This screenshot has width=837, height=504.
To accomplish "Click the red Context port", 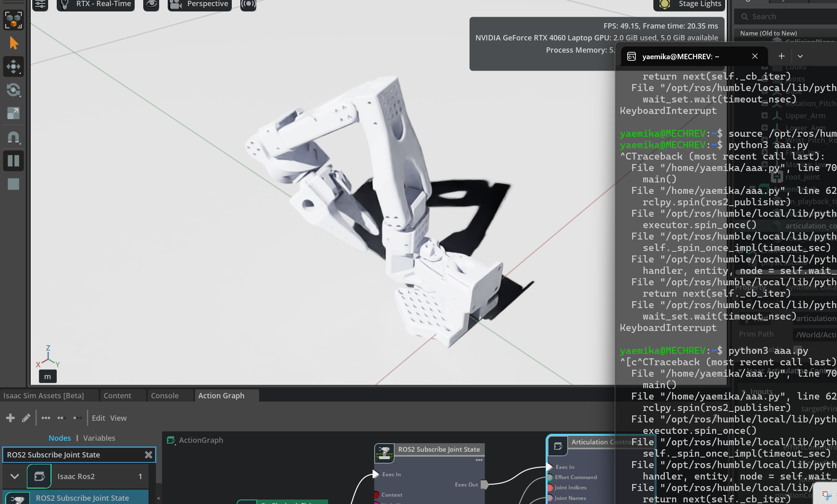I will 376,495.
